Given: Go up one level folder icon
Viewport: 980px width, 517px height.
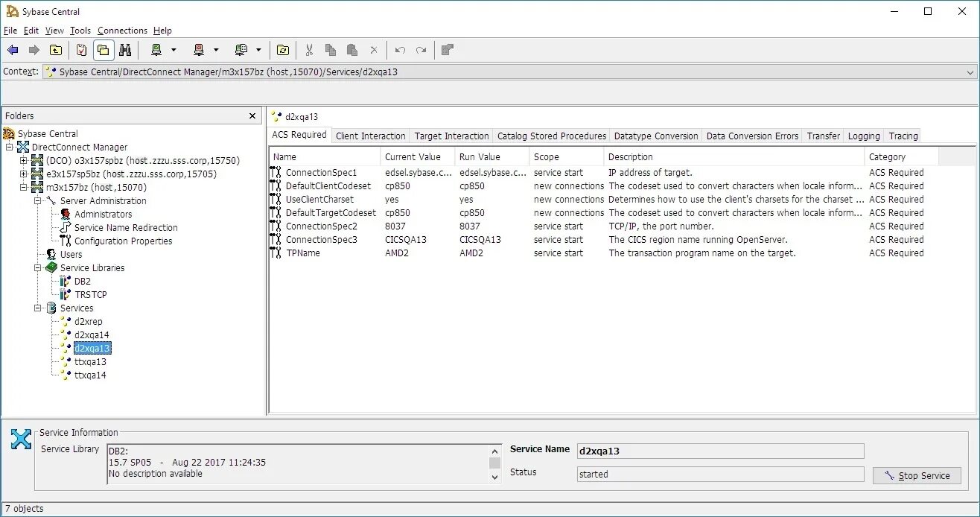Looking at the screenshot, I should pos(56,50).
